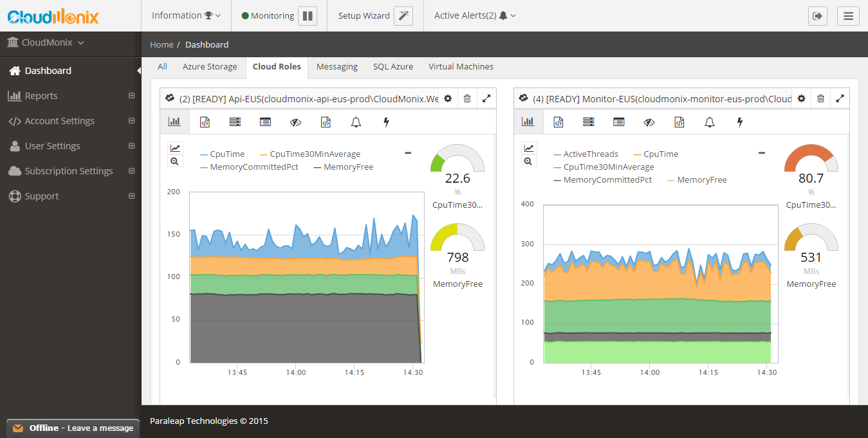Open chart view tab in Api-EUS panel
868x438 pixels.
(x=174, y=122)
